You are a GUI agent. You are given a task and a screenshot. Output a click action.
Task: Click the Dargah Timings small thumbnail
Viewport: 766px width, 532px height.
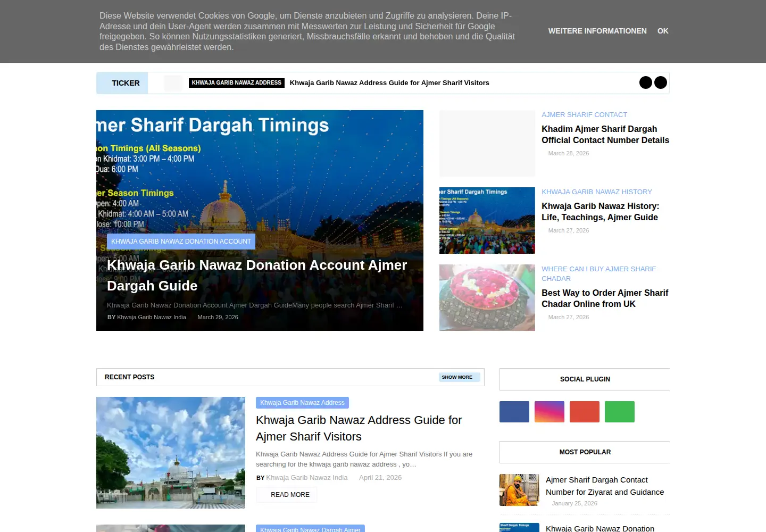(x=487, y=221)
